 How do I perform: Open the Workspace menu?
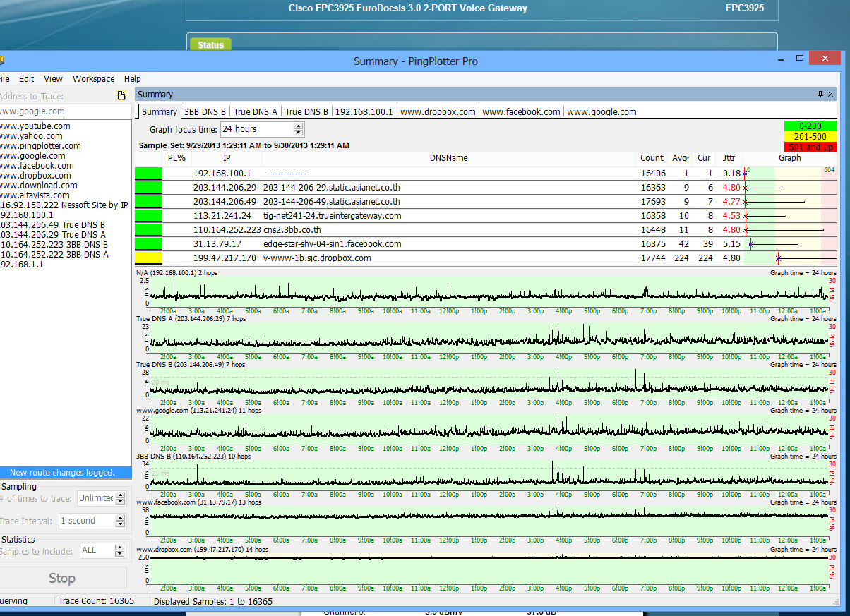(x=93, y=79)
